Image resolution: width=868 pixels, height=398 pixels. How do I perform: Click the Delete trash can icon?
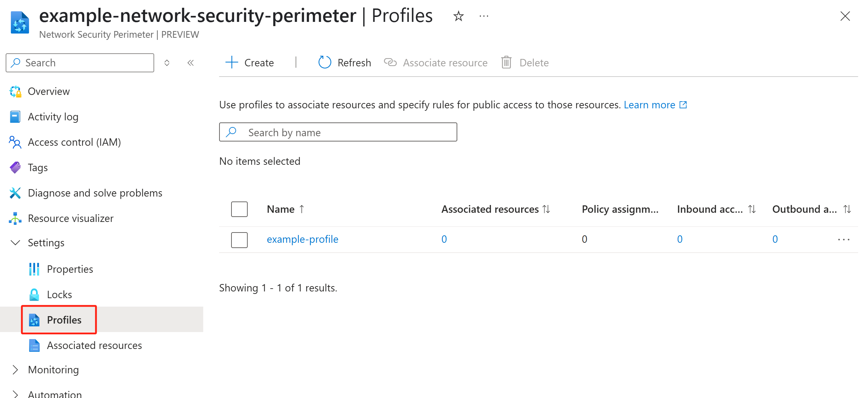[x=506, y=62]
